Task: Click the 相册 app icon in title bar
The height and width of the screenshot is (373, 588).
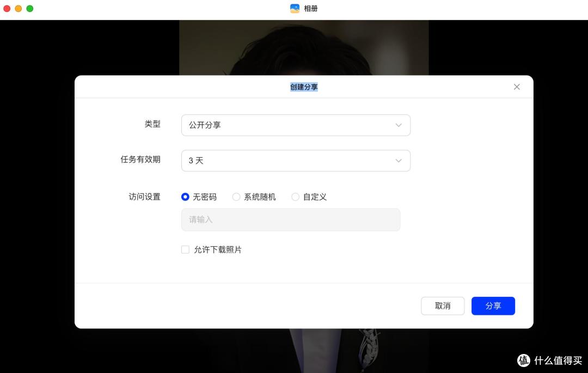Action: (x=295, y=8)
